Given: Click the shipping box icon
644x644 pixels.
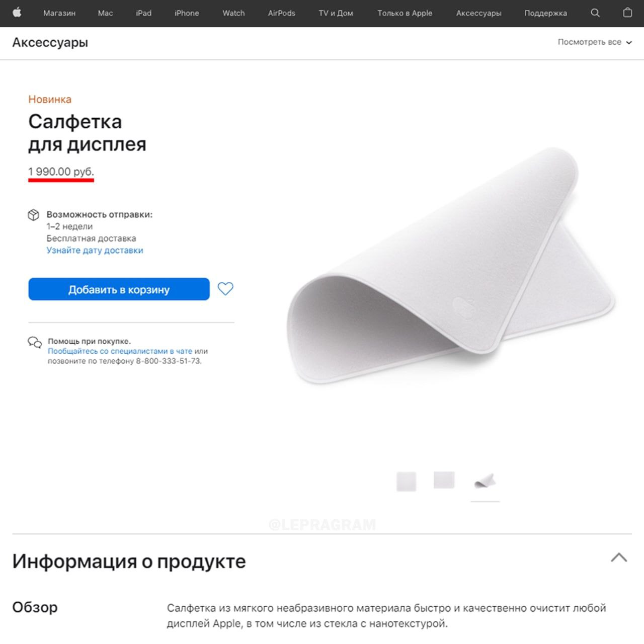Looking at the screenshot, I should coord(34,215).
